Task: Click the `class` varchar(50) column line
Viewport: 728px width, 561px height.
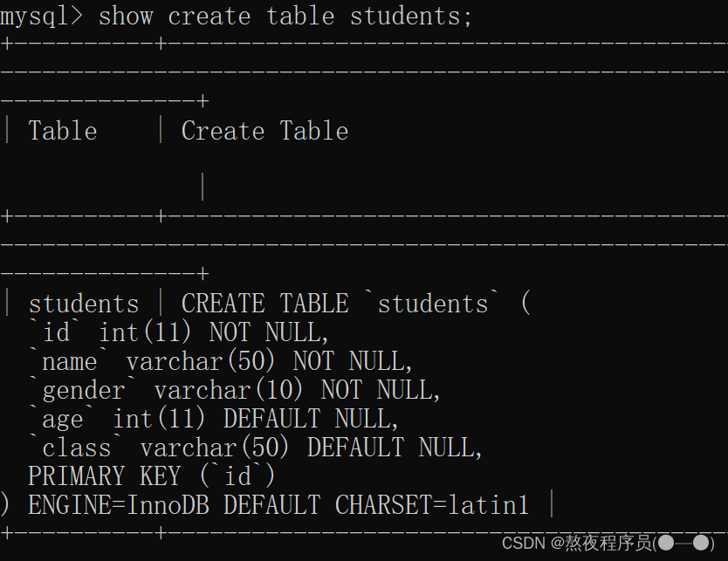Action: [256, 448]
